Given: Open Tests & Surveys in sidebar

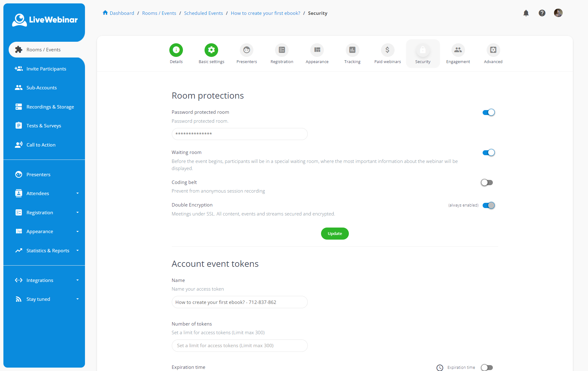Looking at the screenshot, I should (x=44, y=126).
